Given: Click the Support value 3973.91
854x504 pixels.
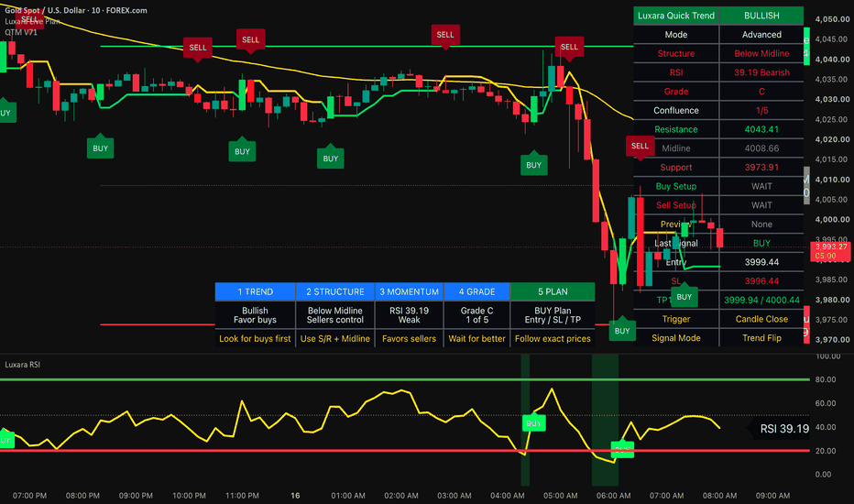Looking at the screenshot, I should pyautogui.click(x=761, y=168).
